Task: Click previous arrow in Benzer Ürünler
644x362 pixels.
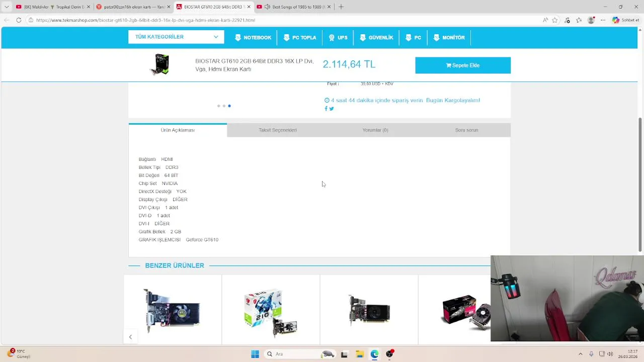Action: pos(130,337)
